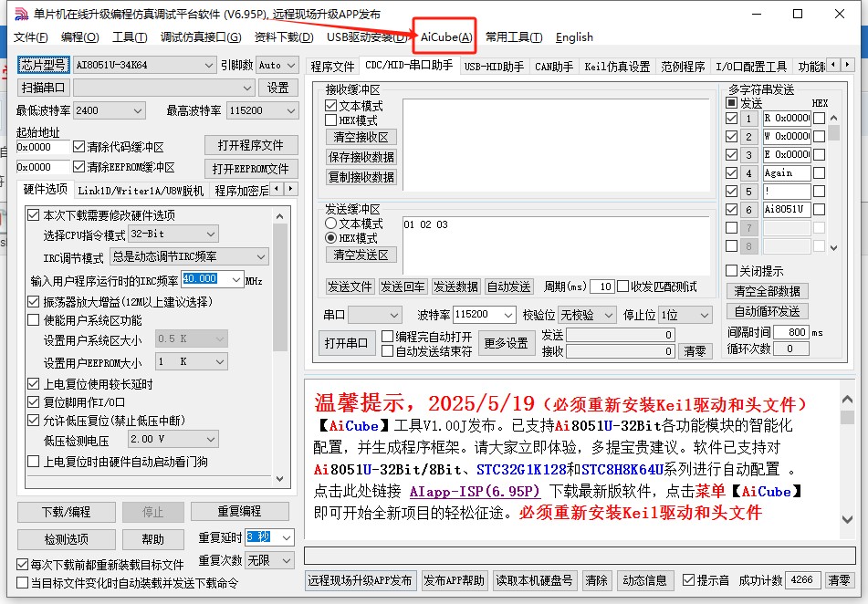The width and height of the screenshot is (868, 604).
Task: Toggle HEX checkbox for row 1 string
Action: point(820,118)
